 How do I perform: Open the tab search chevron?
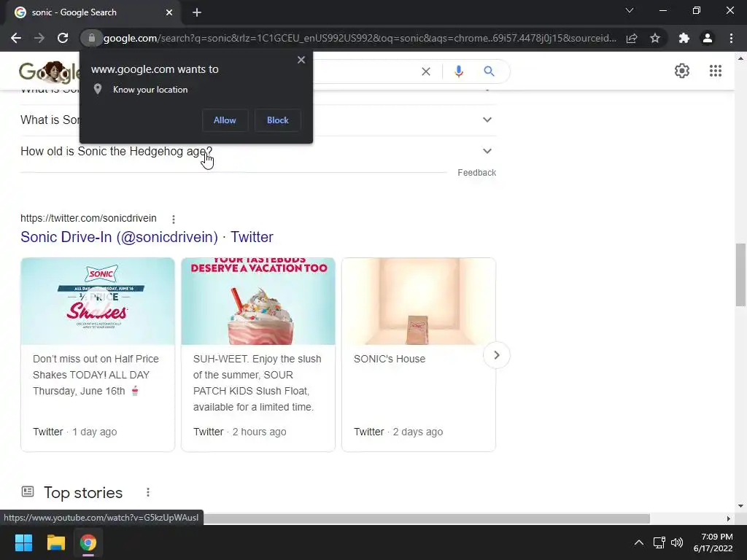630,10
